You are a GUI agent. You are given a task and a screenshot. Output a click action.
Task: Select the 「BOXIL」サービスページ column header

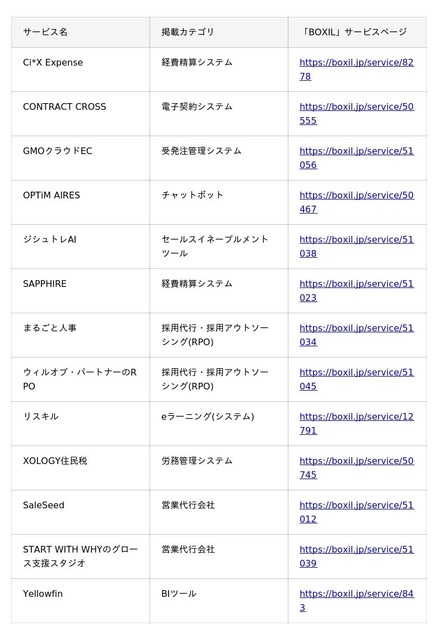[x=357, y=32]
